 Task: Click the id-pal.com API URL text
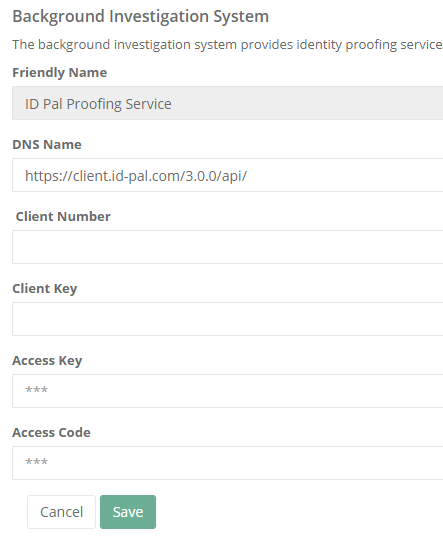pyautogui.click(x=136, y=176)
